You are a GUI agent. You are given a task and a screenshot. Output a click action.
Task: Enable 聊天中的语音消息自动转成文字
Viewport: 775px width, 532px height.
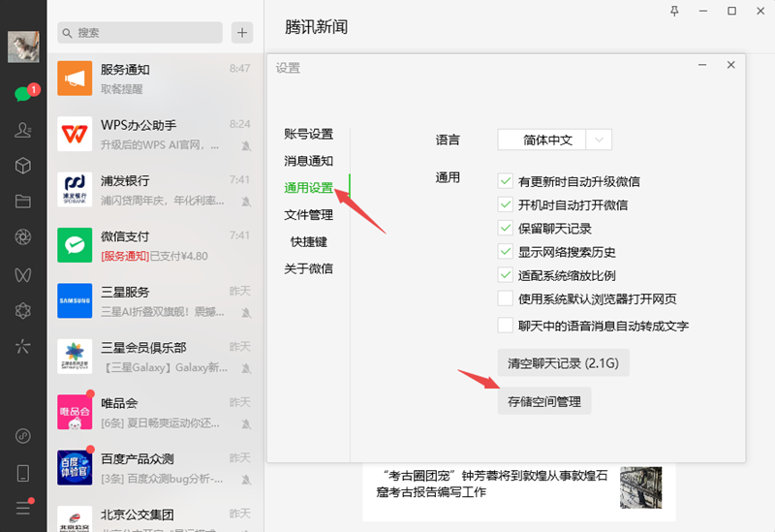[505, 326]
